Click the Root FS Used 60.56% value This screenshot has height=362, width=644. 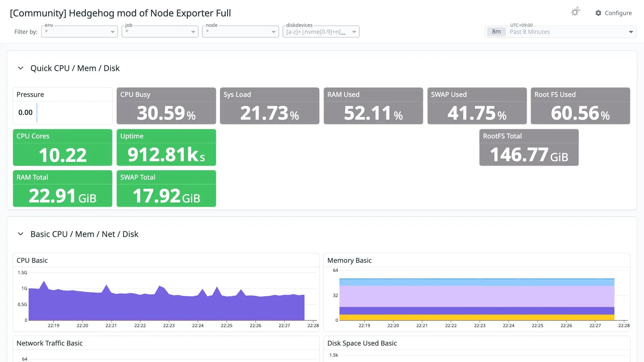pyautogui.click(x=580, y=113)
